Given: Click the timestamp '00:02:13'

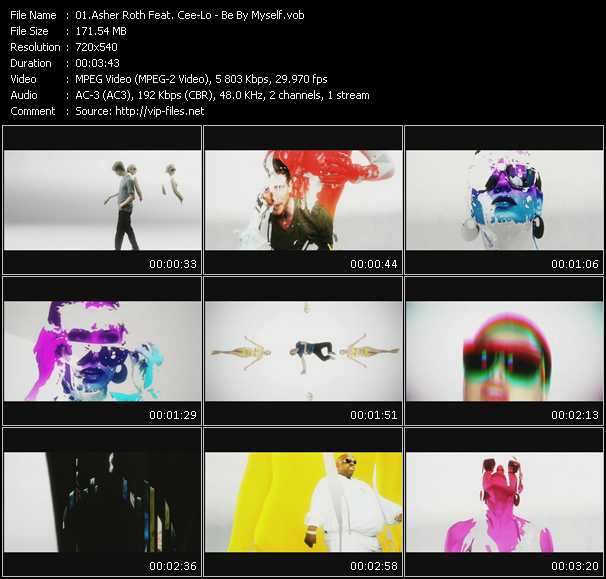Looking at the screenshot, I should click(575, 415).
